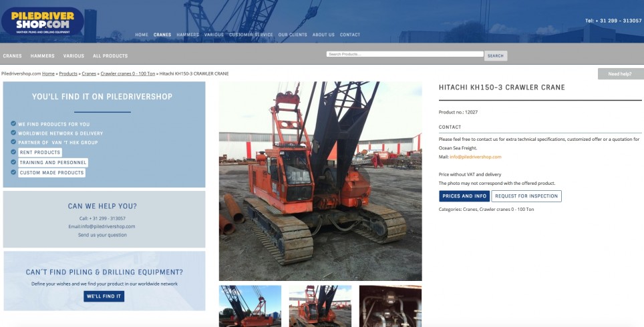Visit the OUR CLIENTS page

[293, 35]
